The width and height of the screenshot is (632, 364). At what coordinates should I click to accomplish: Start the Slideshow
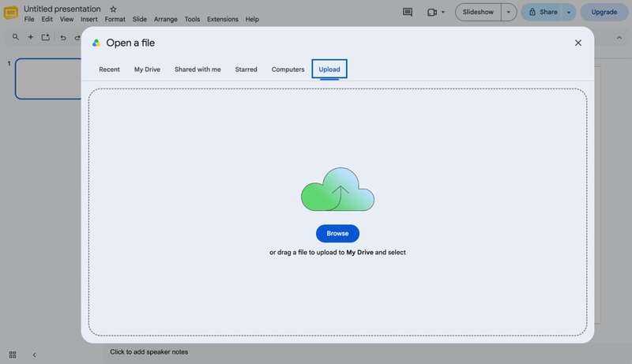(x=478, y=12)
